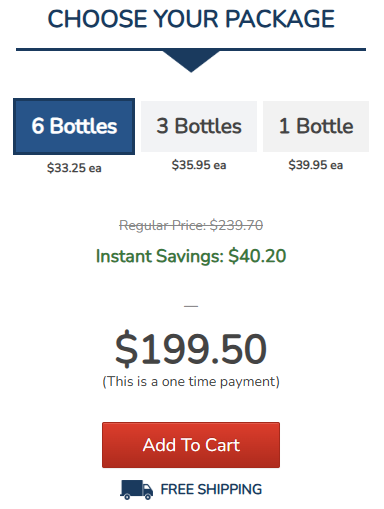Click the green Instant Savings label
Screen dimensions: 384x509
160,256
